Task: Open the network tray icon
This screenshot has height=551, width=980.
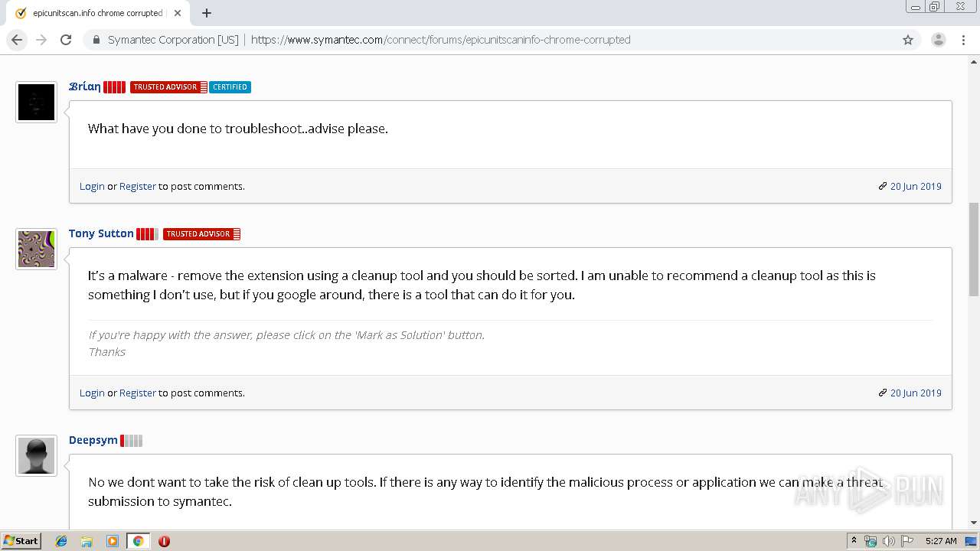Action: click(871, 541)
